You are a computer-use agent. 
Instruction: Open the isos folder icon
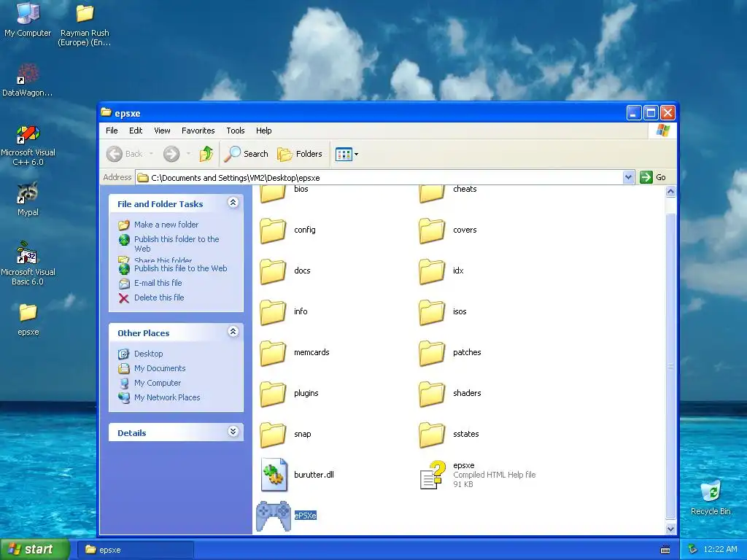point(432,312)
